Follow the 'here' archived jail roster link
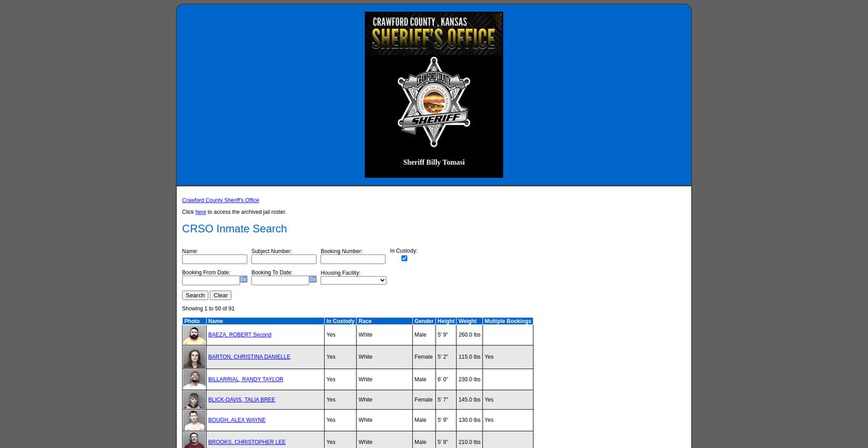This screenshot has height=448, width=868. 201,212
